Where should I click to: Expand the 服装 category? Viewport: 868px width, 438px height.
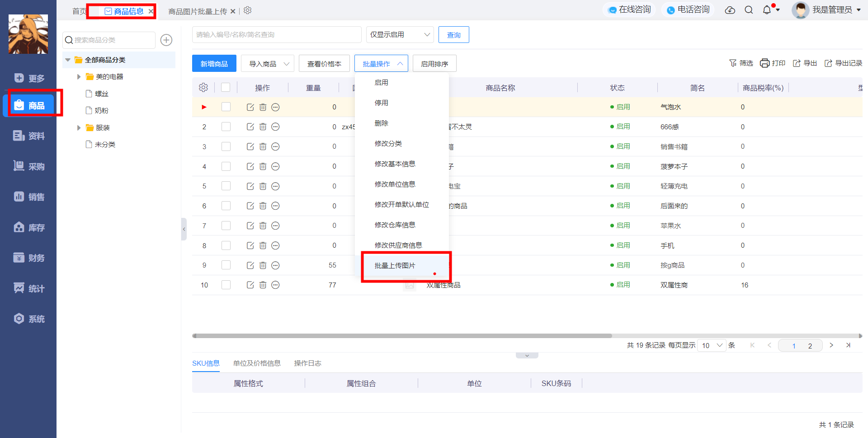coord(79,128)
